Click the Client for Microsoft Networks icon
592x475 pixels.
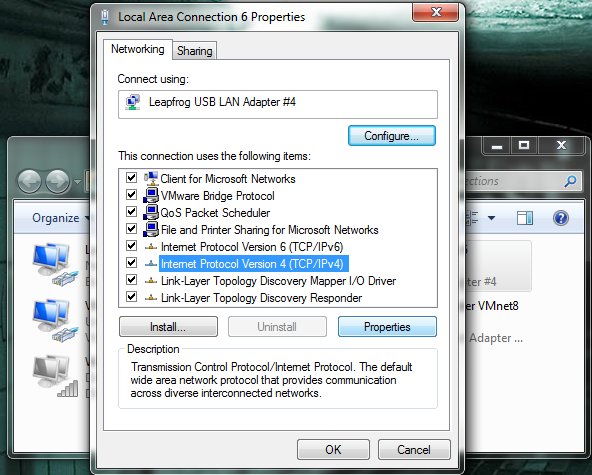point(151,178)
